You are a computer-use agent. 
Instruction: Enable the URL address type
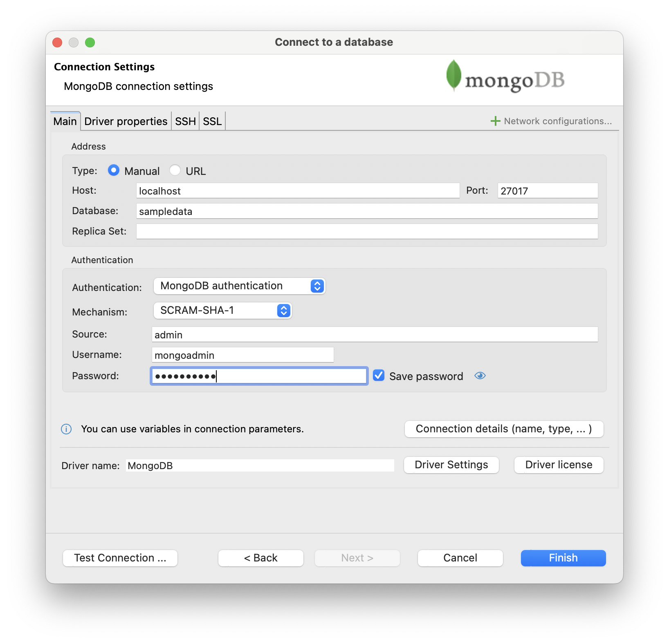click(x=175, y=170)
